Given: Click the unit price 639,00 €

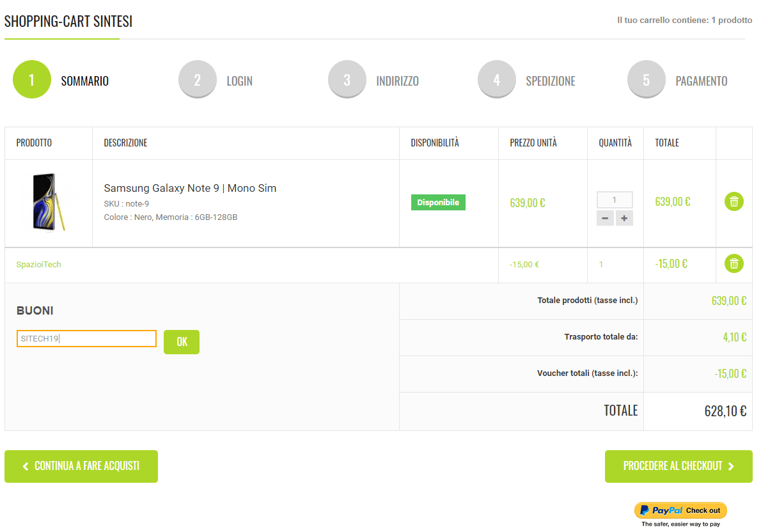Looking at the screenshot, I should (528, 203).
